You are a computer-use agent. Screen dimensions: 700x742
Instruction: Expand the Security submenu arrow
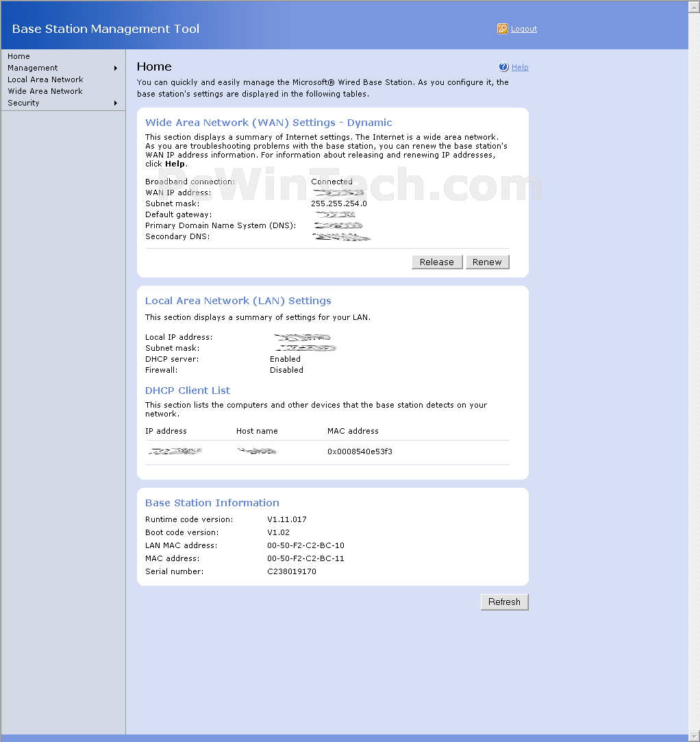[115, 103]
